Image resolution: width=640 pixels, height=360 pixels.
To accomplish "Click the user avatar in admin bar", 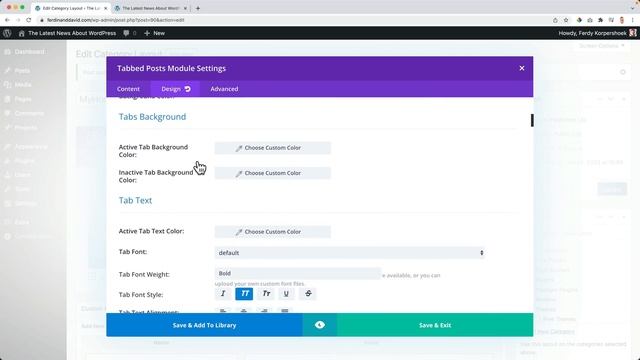I will pyautogui.click(x=633, y=33).
